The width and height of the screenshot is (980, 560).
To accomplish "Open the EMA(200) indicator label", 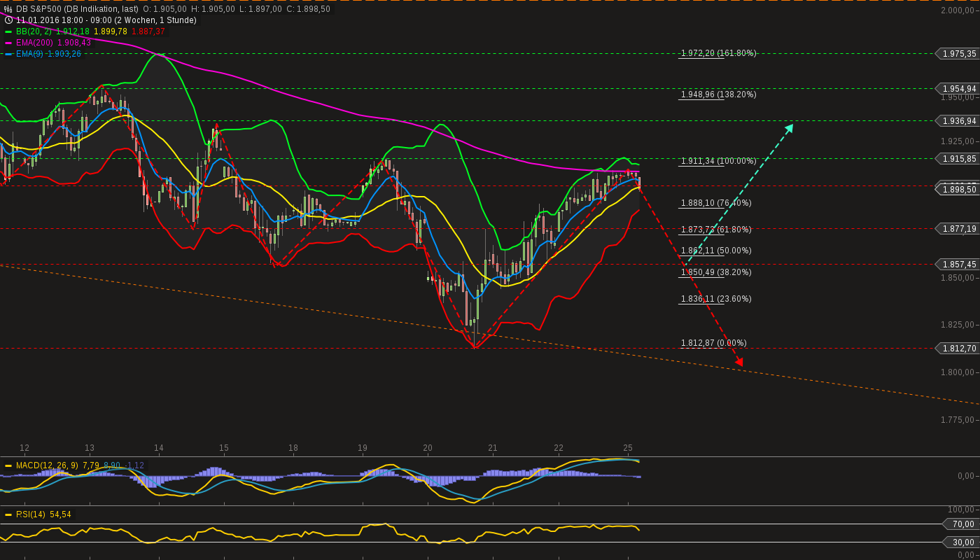I will (x=34, y=43).
